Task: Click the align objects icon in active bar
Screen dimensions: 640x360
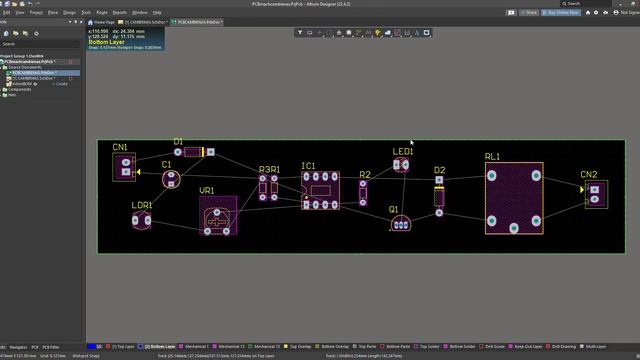Action: [x=339, y=33]
